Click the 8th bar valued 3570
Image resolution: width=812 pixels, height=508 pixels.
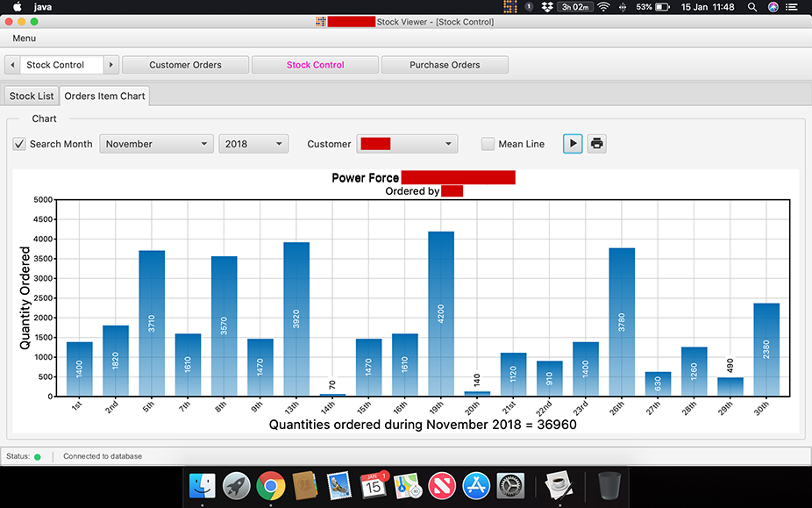[224, 326]
